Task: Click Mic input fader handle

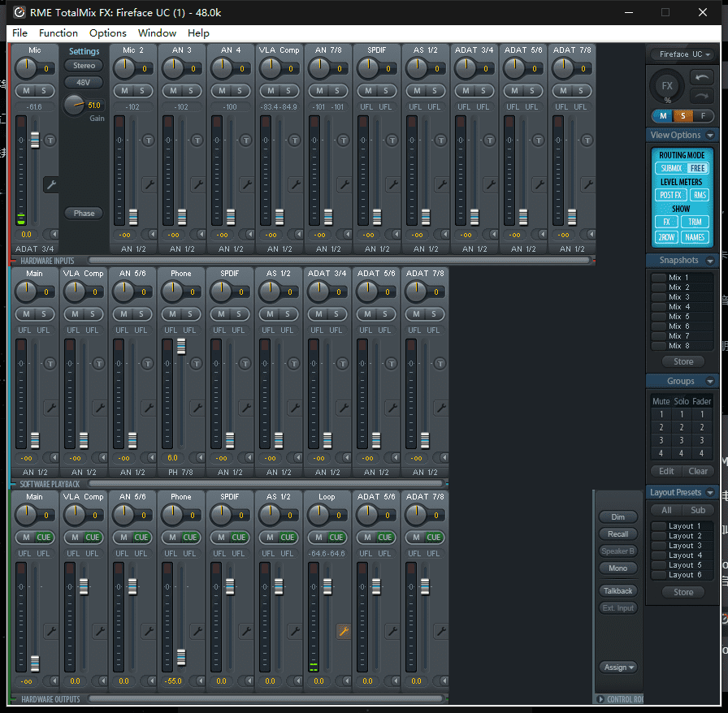Action: (35, 140)
